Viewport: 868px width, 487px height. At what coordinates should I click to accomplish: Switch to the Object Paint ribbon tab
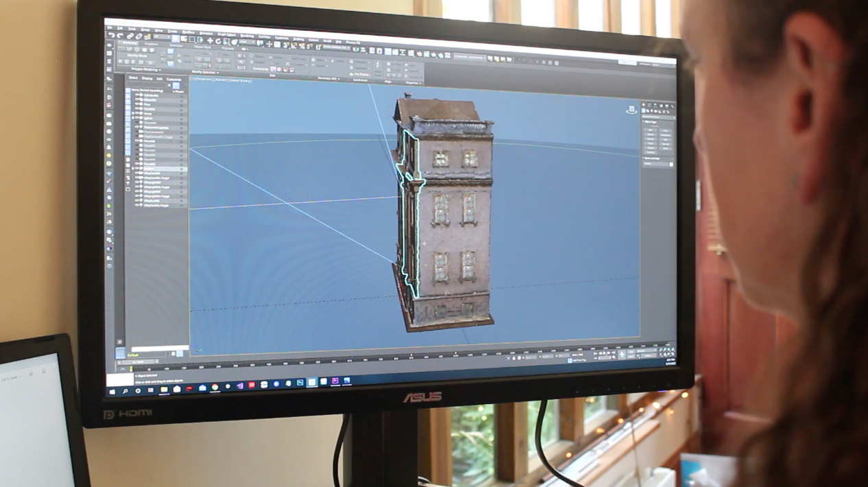coord(202,47)
